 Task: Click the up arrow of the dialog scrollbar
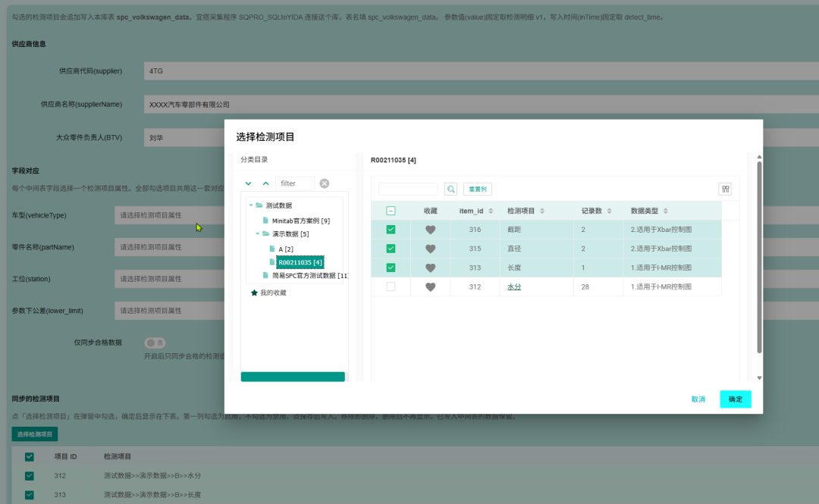pyautogui.click(x=759, y=157)
